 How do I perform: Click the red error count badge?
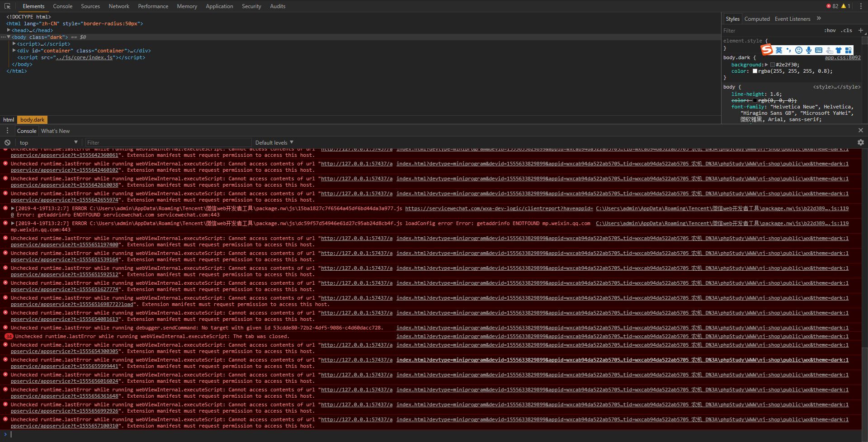832,6
